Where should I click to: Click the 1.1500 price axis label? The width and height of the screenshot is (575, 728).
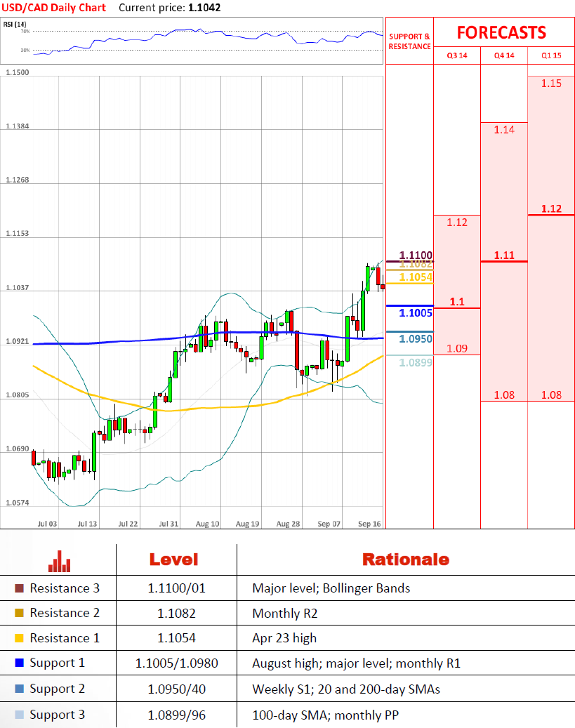17,72
